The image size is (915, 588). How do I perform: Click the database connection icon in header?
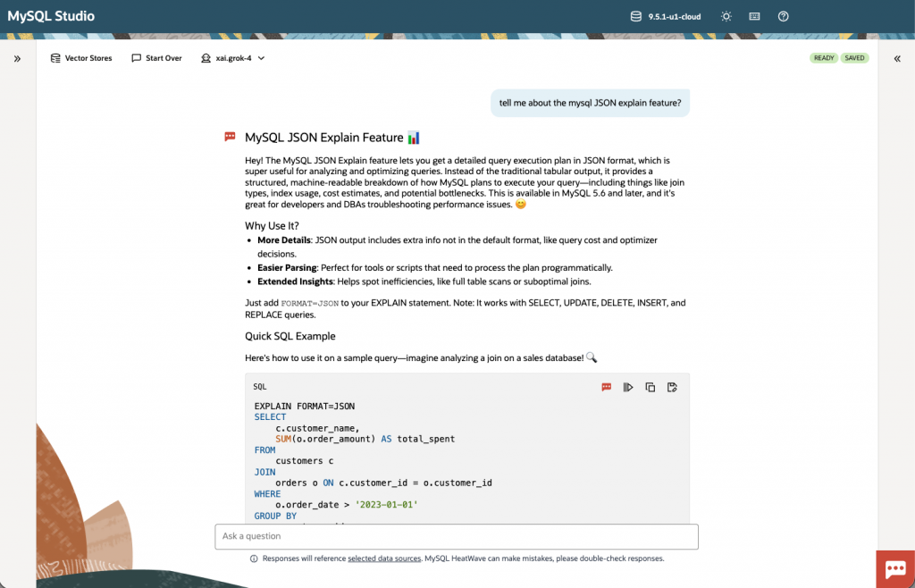[x=636, y=16]
